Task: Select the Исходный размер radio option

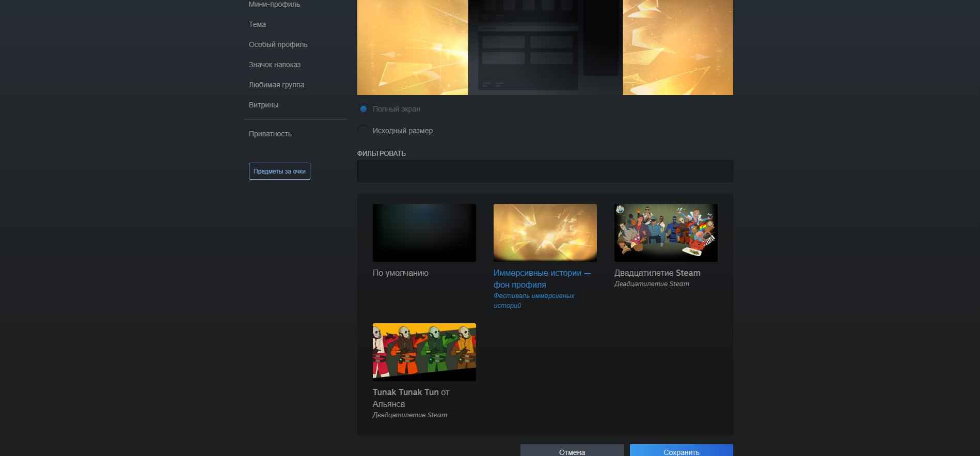Action: pyautogui.click(x=363, y=131)
